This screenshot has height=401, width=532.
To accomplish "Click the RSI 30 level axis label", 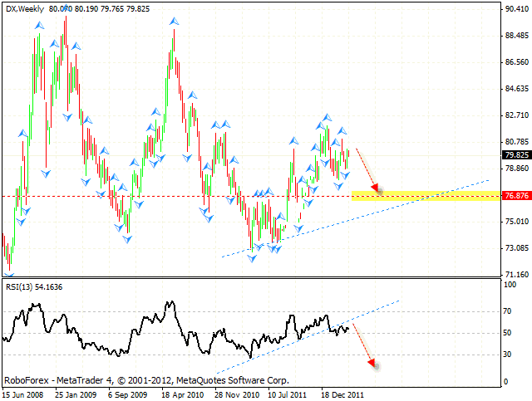I will [x=509, y=355].
